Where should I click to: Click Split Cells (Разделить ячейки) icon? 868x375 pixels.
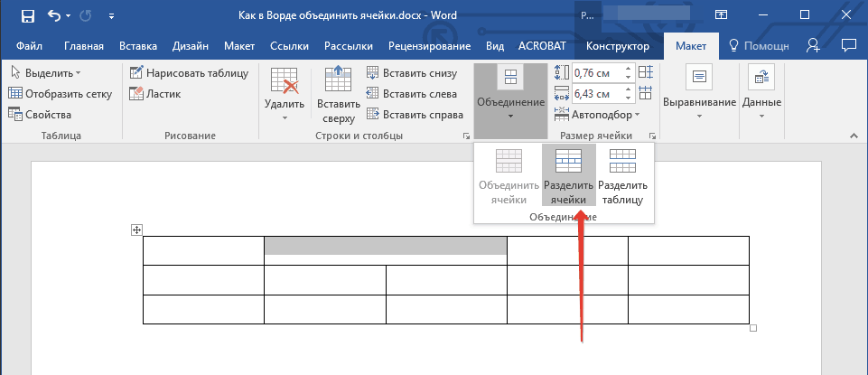coord(568,175)
